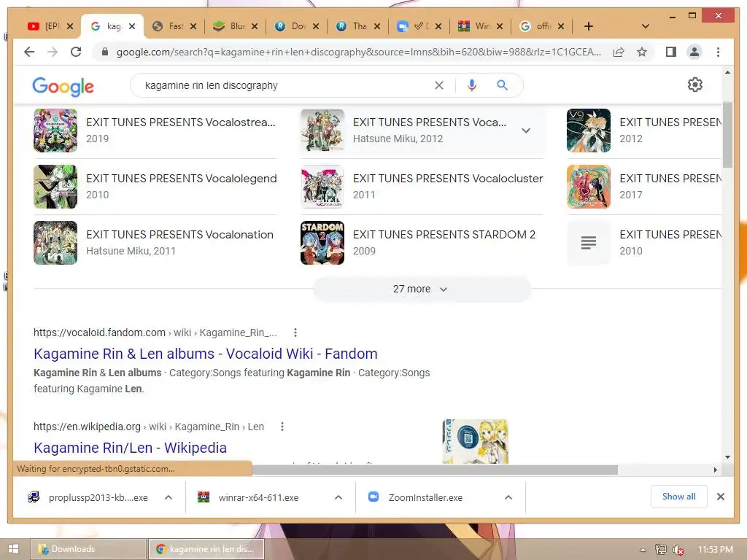Open the Vocalocluster 2011 album thumbnail
747x560 pixels.
(x=322, y=187)
